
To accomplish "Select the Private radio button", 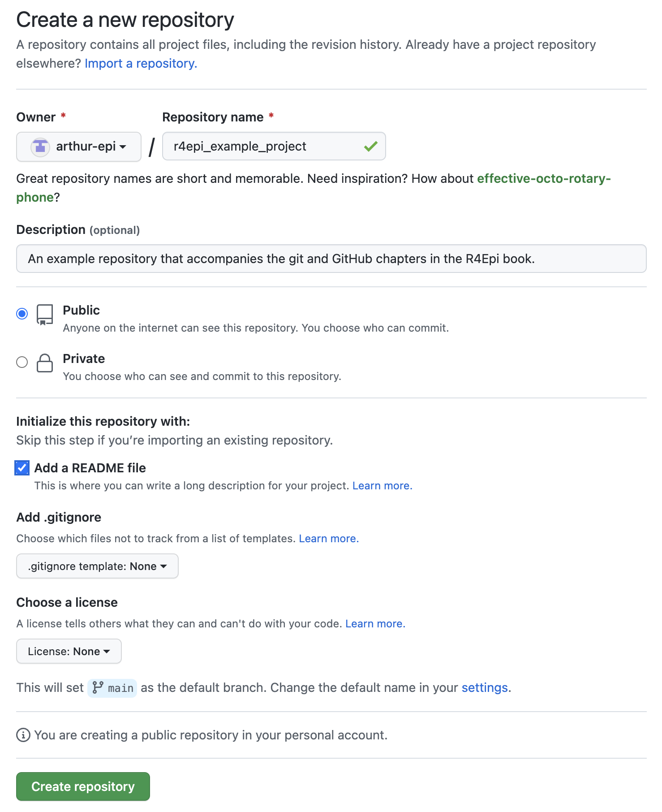I will (x=22, y=362).
